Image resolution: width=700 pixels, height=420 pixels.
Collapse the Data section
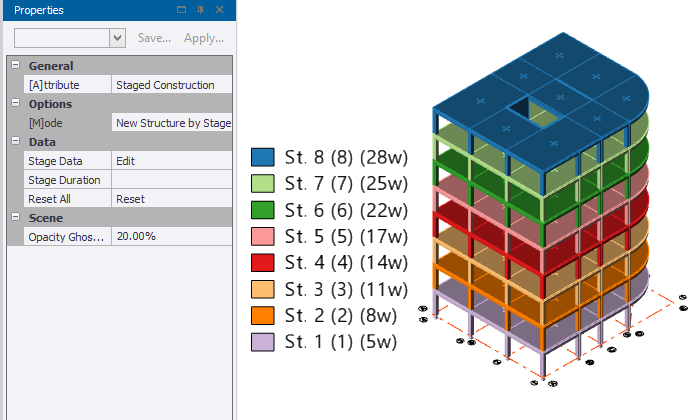pyautogui.click(x=16, y=141)
